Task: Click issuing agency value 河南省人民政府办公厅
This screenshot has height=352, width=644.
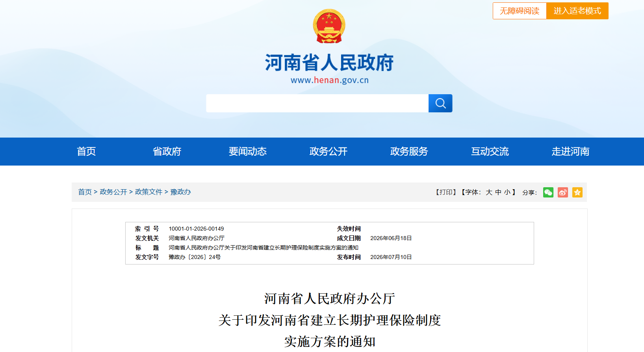Action: (197, 238)
